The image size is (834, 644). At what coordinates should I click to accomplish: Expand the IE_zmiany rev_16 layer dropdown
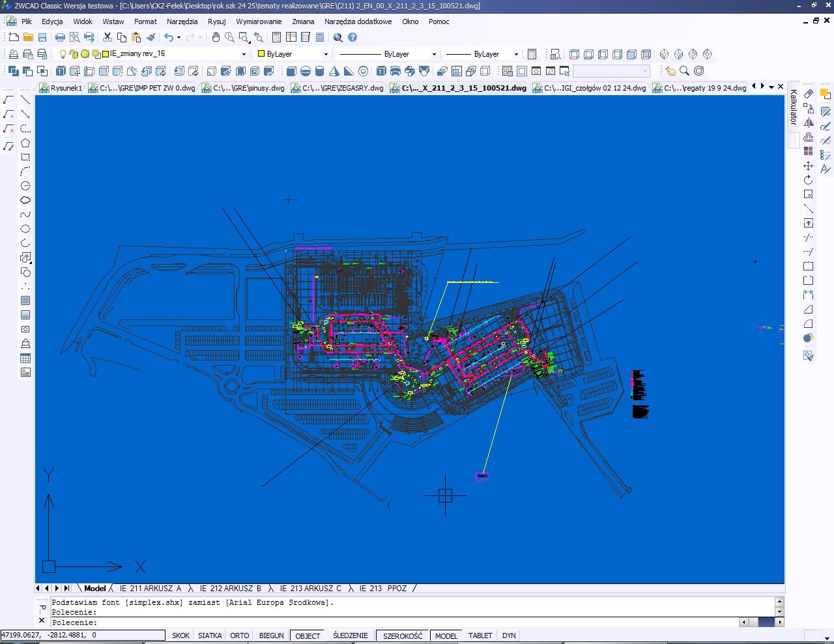pyautogui.click(x=244, y=54)
